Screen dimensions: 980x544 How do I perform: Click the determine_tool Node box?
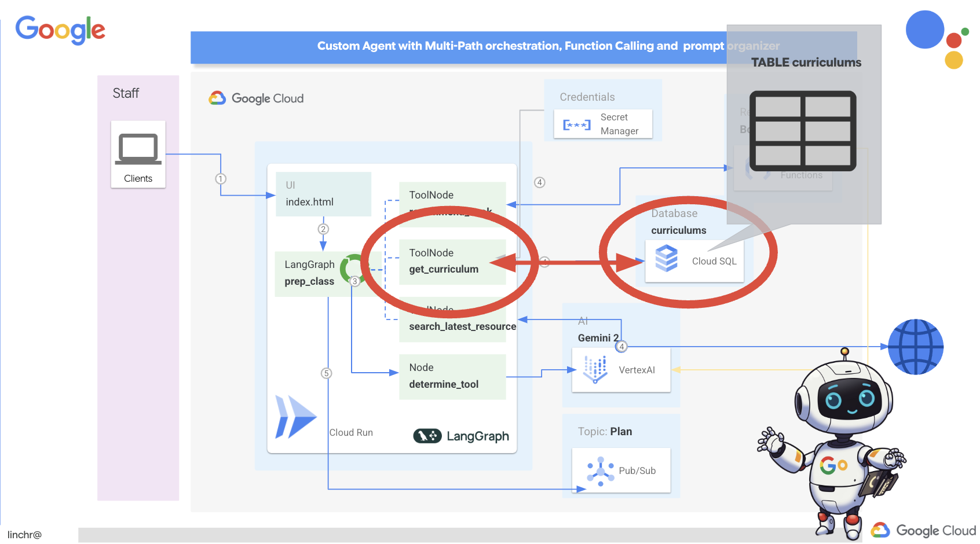click(x=452, y=376)
